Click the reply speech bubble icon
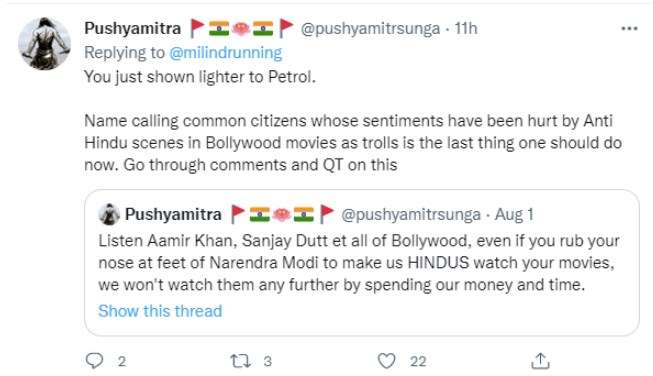This screenshot has height=376, width=653. [94, 361]
